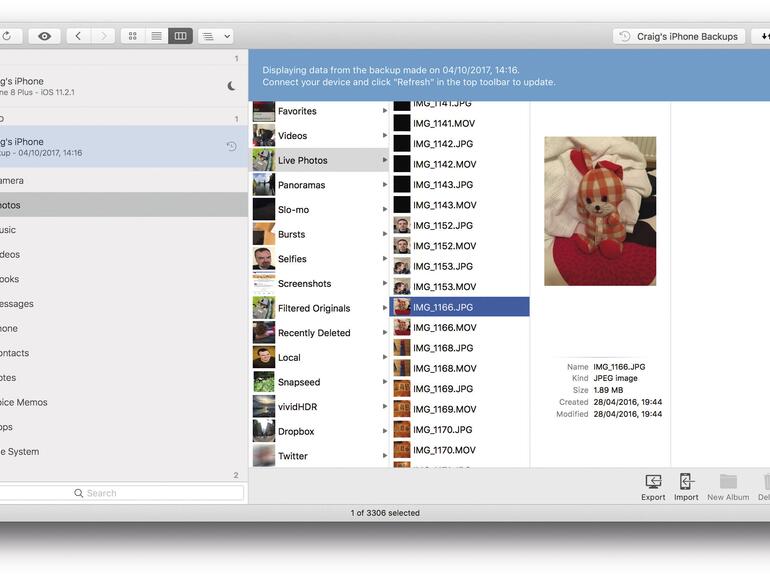
Task: Select the iPhone 8 Plus device entry
Action: click(124, 86)
